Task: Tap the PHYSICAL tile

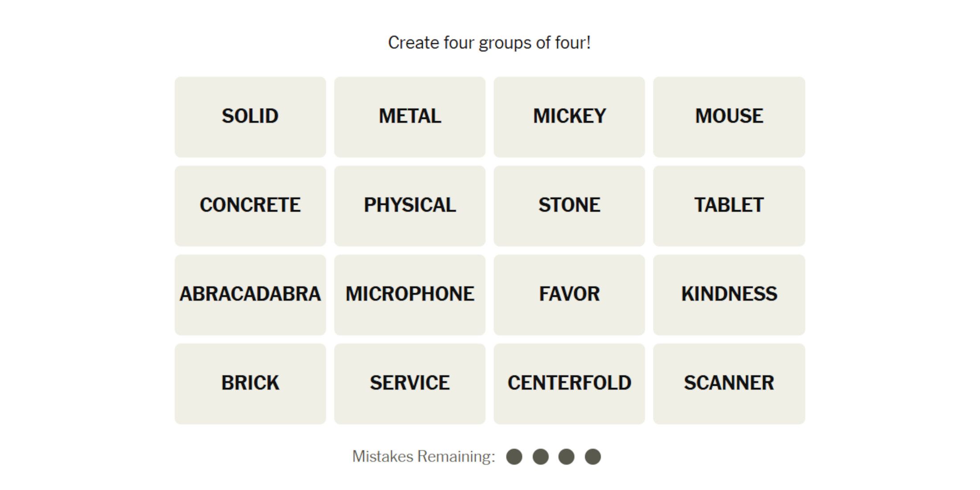Action: (409, 206)
